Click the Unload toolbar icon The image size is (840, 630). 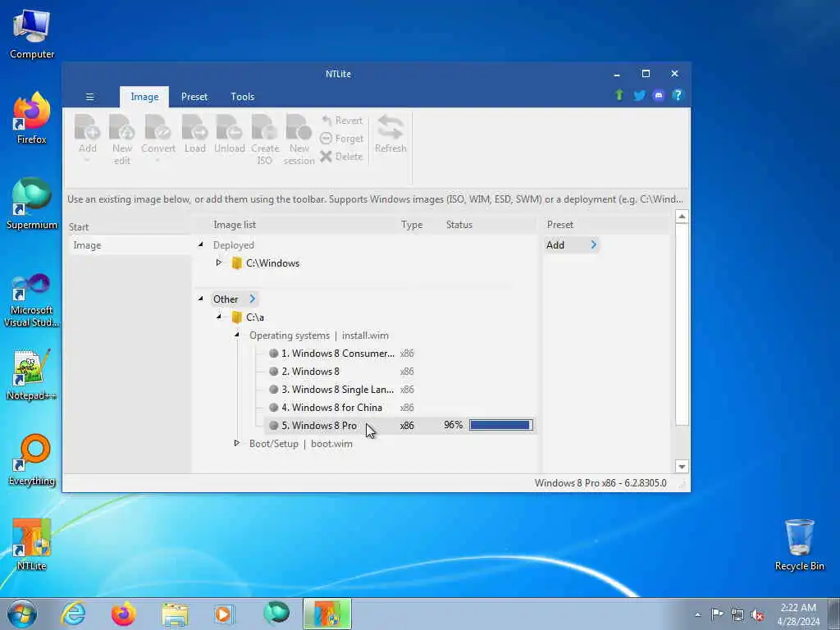click(230, 134)
